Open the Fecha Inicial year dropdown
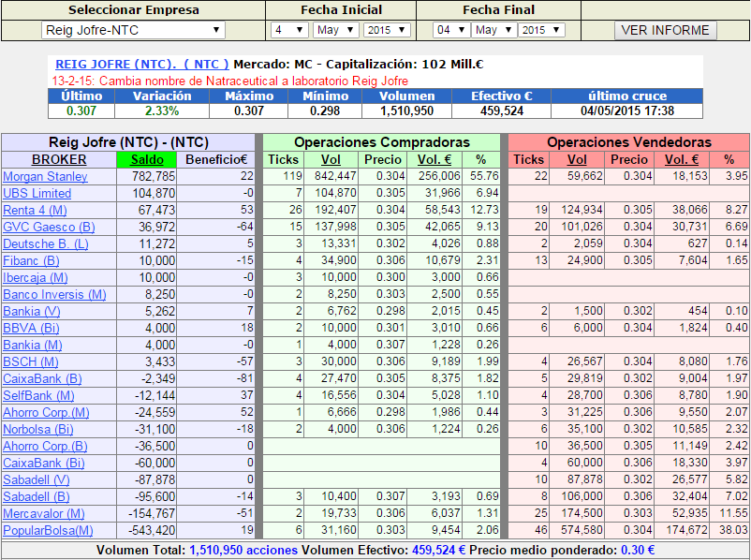 click(386, 30)
